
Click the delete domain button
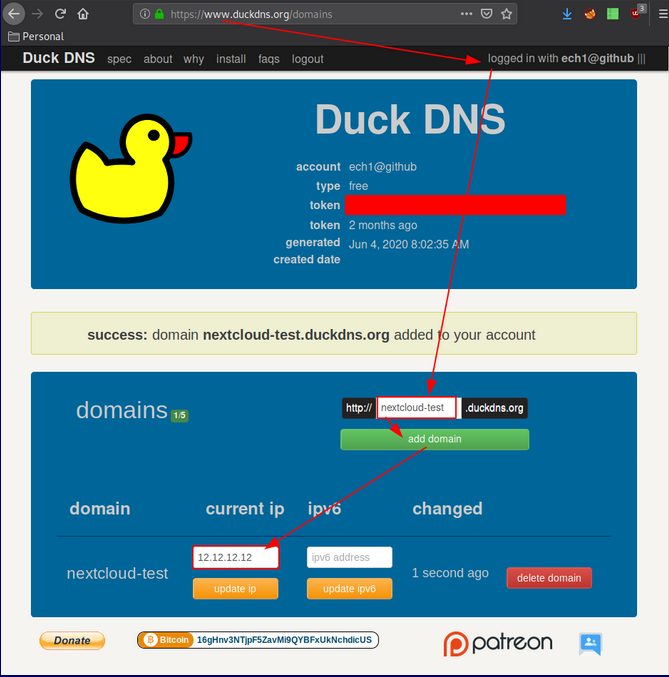point(549,578)
